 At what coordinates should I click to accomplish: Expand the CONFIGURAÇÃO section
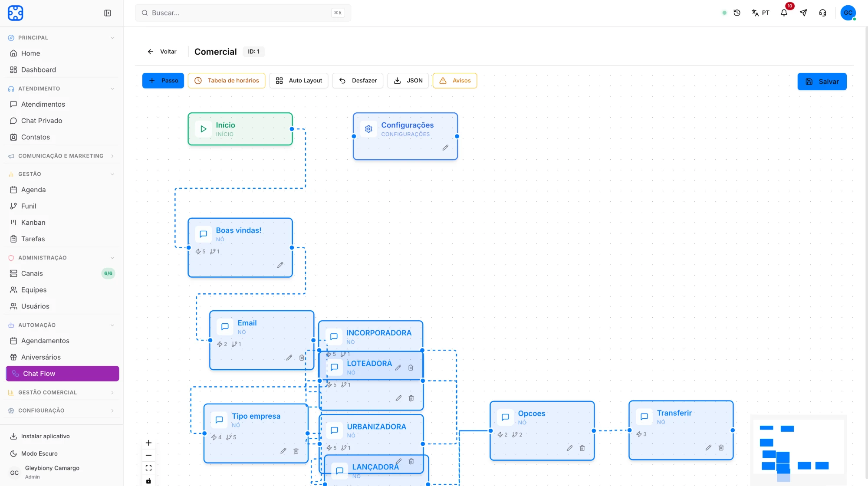point(112,410)
